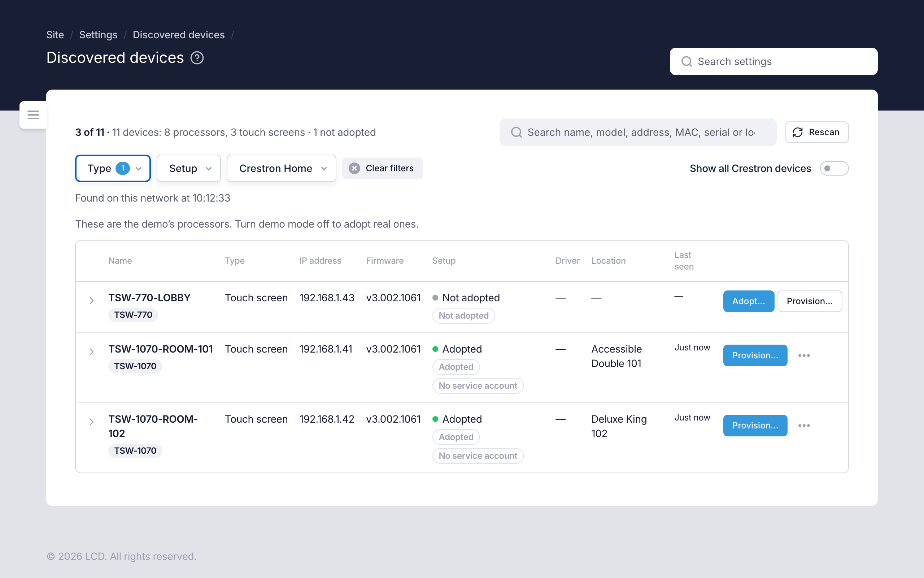Image resolution: width=924 pixels, height=578 pixels.
Task: Select IP address 192.168.1.42
Action: 327,419
